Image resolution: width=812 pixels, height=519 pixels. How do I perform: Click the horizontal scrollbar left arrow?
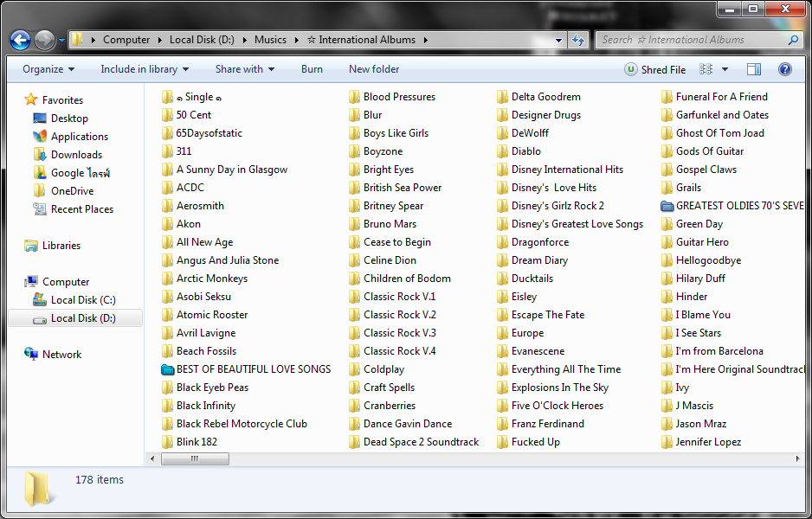coord(152,459)
